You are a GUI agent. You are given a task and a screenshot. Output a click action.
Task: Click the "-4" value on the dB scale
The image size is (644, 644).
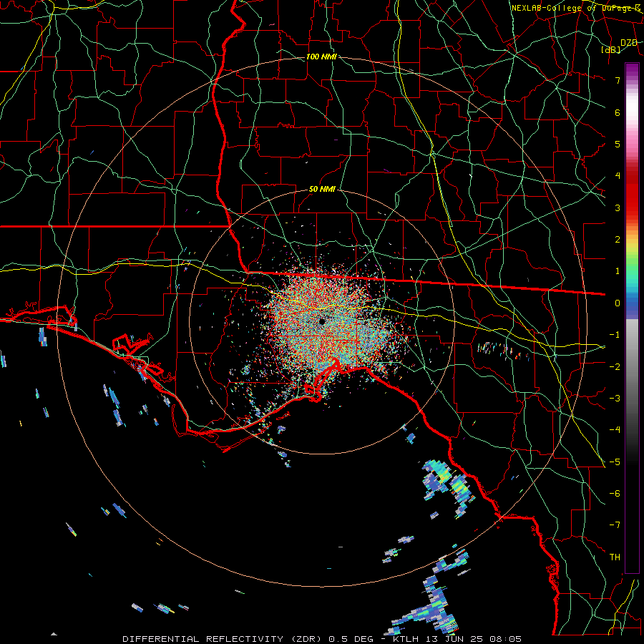(615, 430)
